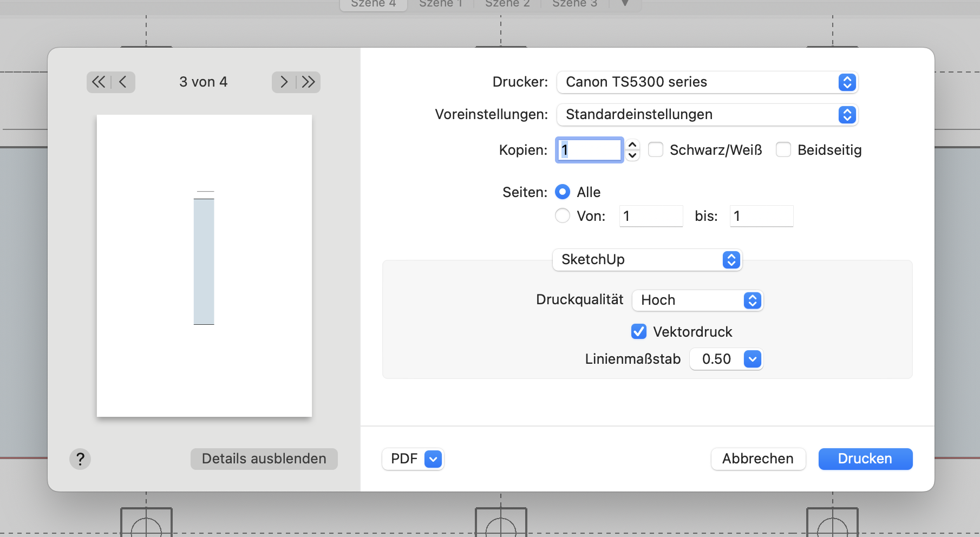Go to previous preview page

point(123,82)
